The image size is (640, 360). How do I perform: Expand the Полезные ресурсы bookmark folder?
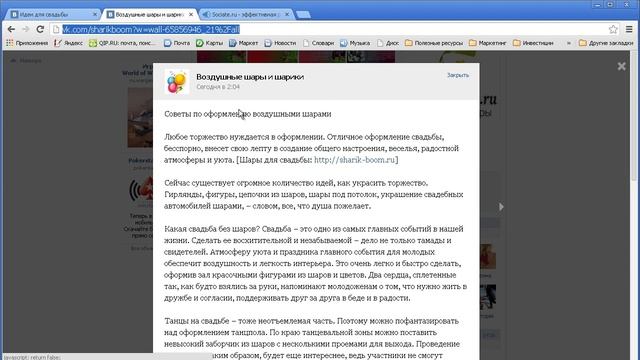[434, 43]
